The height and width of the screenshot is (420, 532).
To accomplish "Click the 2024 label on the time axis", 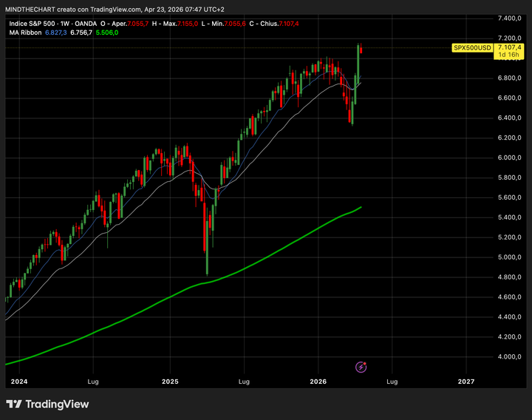I will tap(19, 382).
